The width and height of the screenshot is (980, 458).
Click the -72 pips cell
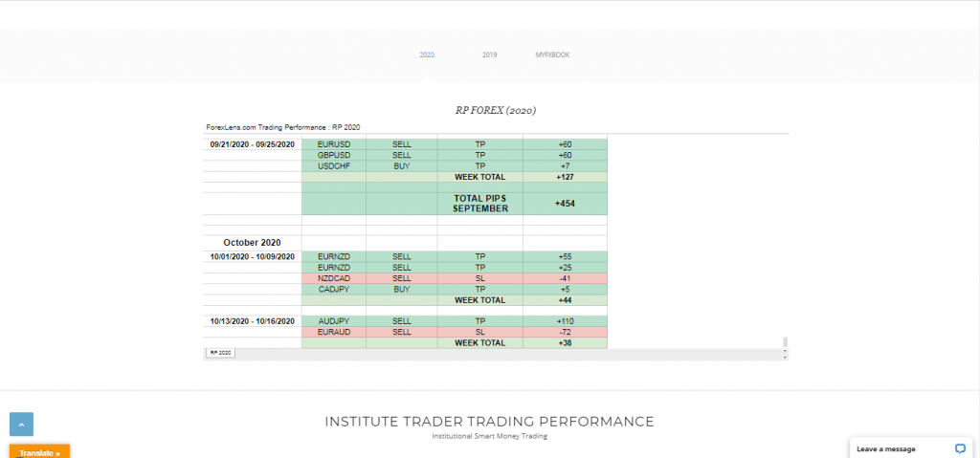pyautogui.click(x=565, y=332)
